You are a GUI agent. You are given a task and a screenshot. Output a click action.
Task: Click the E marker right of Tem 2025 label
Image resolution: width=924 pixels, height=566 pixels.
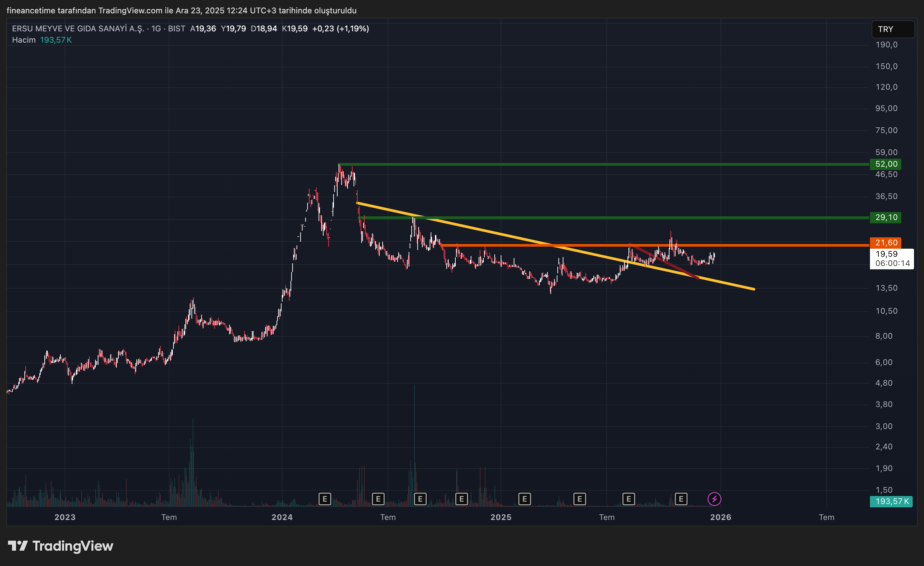[628, 499]
